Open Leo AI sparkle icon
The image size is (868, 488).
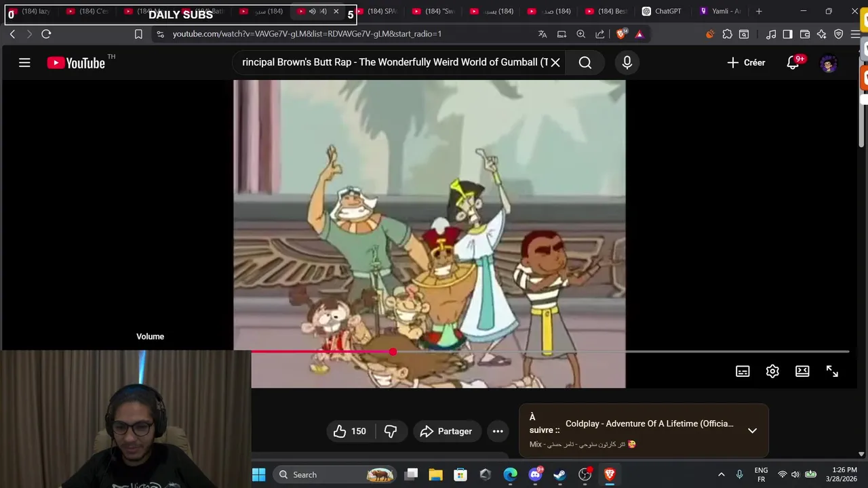822,34
